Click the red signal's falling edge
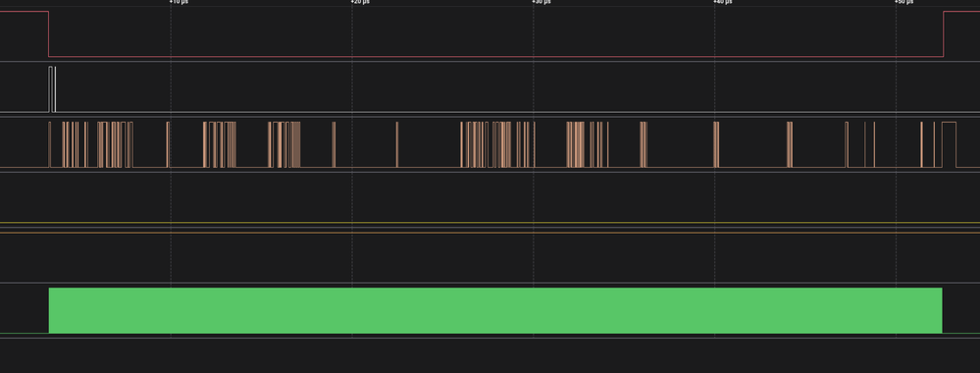 (x=49, y=33)
